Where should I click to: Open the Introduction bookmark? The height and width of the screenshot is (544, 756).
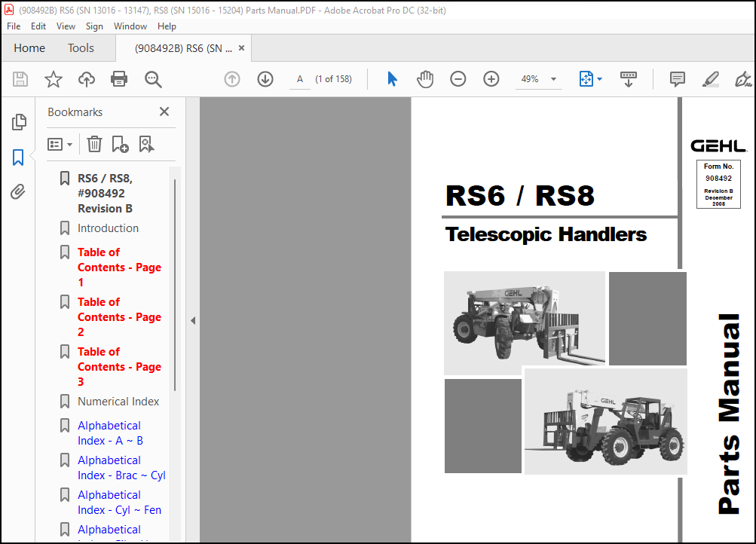[x=108, y=228]
